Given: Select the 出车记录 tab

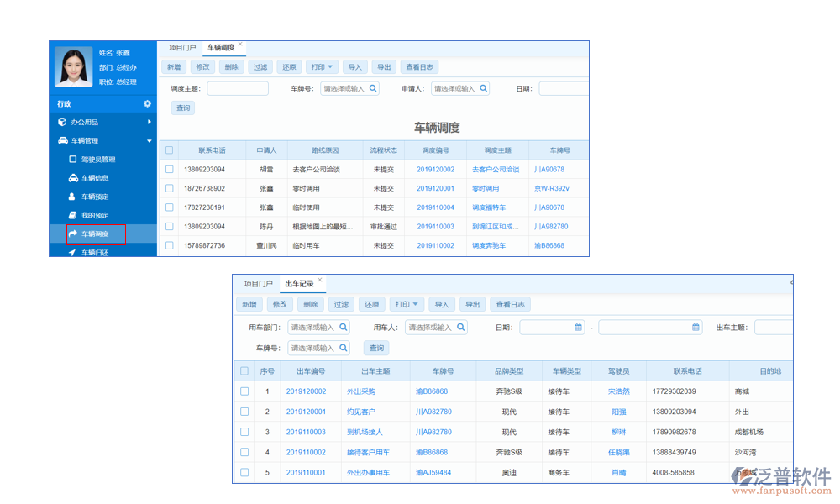Looking at the screenshot, I should (299, 284).
